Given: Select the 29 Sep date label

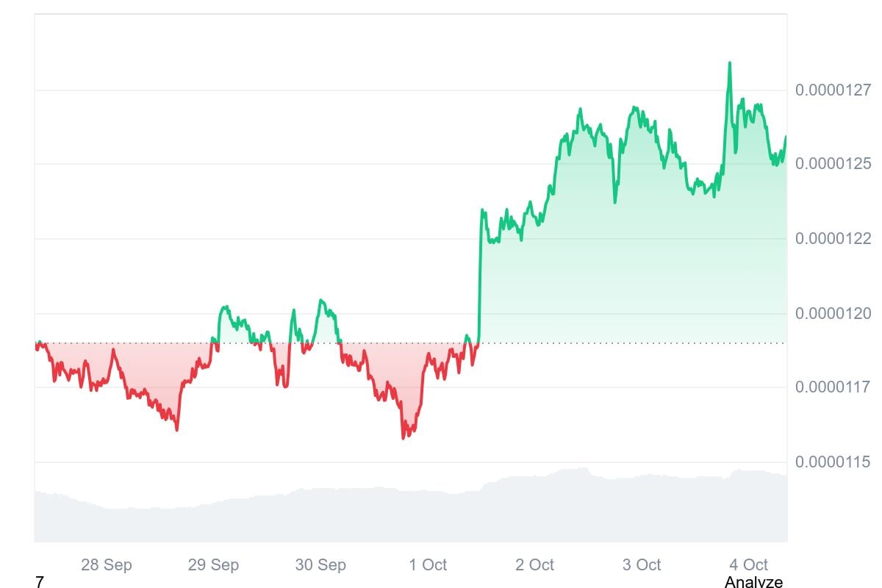Looking at the screenshot, I should coord(213,564).
